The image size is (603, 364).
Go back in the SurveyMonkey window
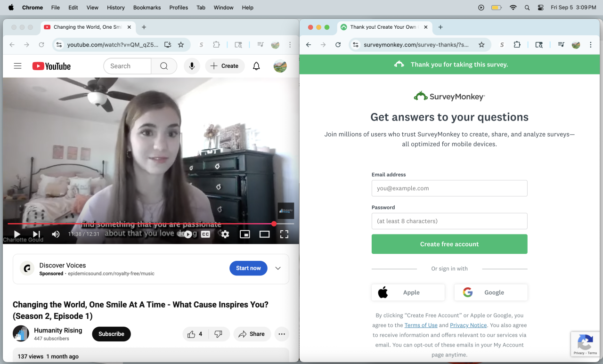pyautogui.click(x=309, y=45)
